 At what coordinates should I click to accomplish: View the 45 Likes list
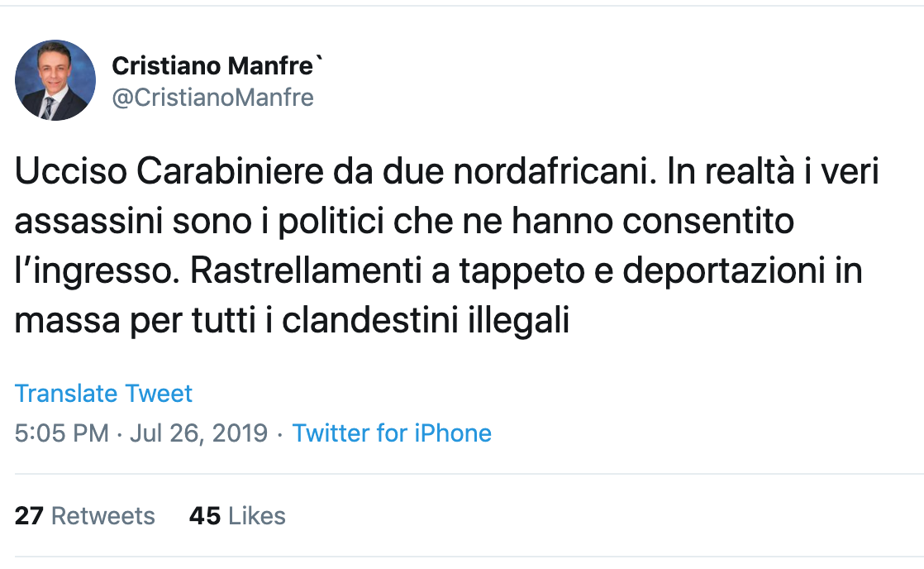237,516
